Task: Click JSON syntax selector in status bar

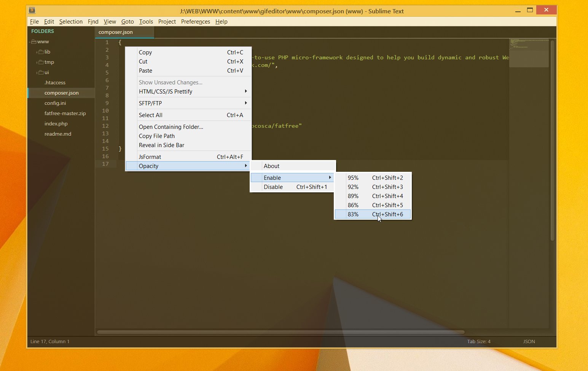Action: pos(529,342)
